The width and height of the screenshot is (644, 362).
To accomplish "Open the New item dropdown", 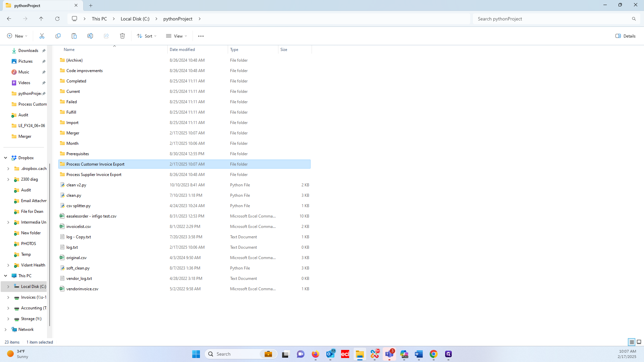I will (x=17, y=36).
